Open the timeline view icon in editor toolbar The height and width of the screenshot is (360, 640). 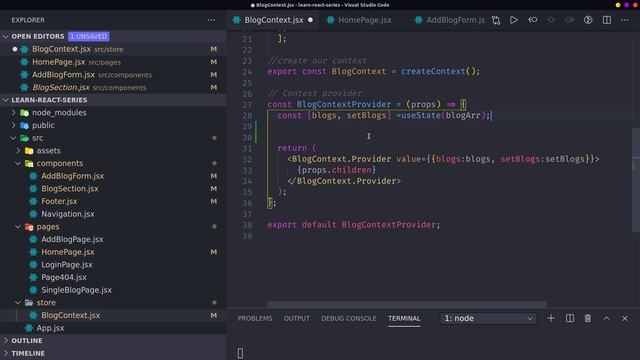pos(588,20)
